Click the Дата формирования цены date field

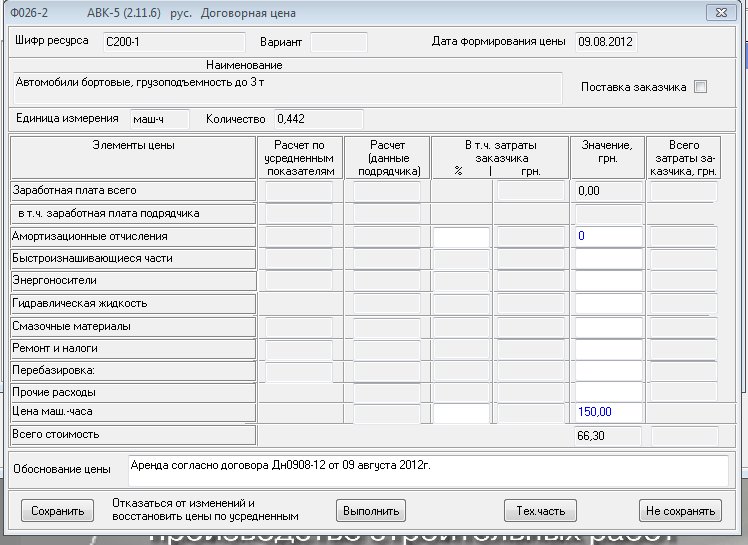(x=605, y=42)
